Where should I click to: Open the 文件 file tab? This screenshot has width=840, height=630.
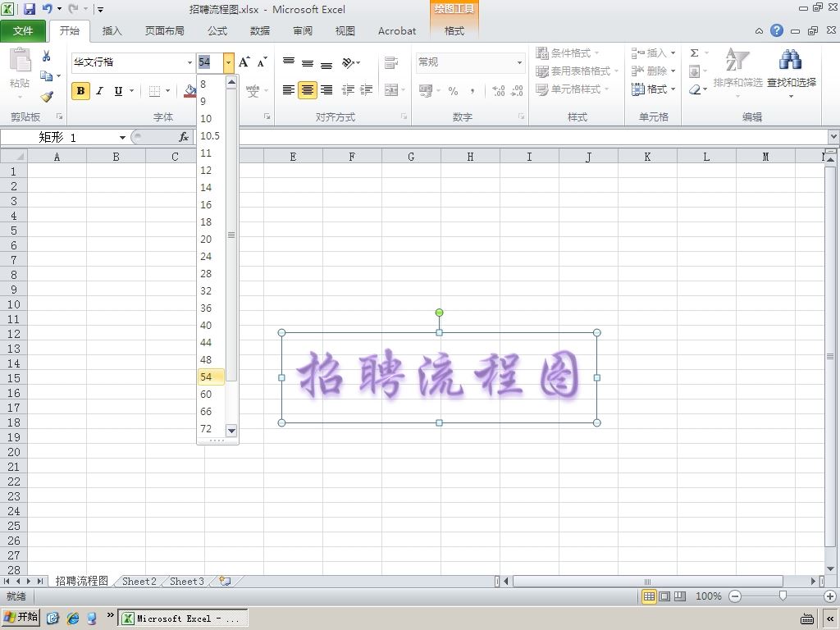click(23, 30)
